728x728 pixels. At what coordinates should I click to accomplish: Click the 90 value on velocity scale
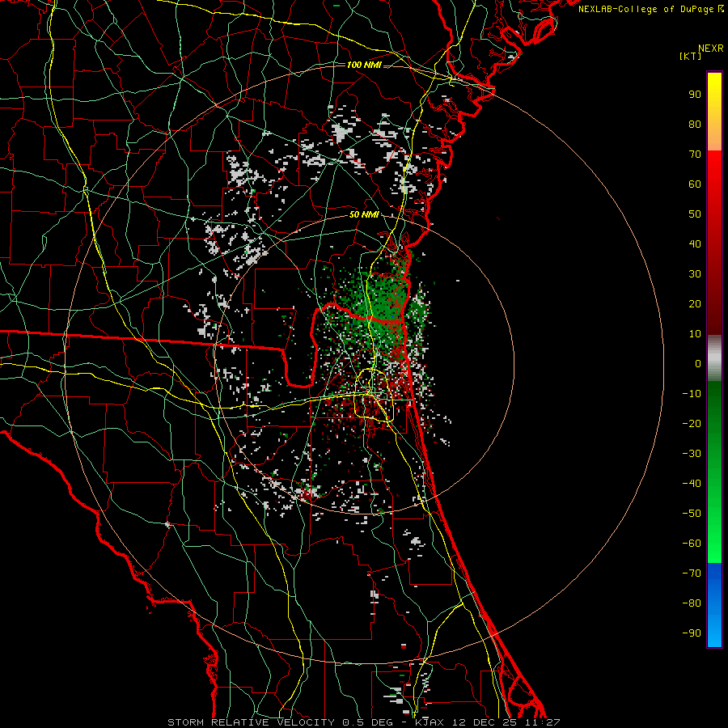(695, 95)
